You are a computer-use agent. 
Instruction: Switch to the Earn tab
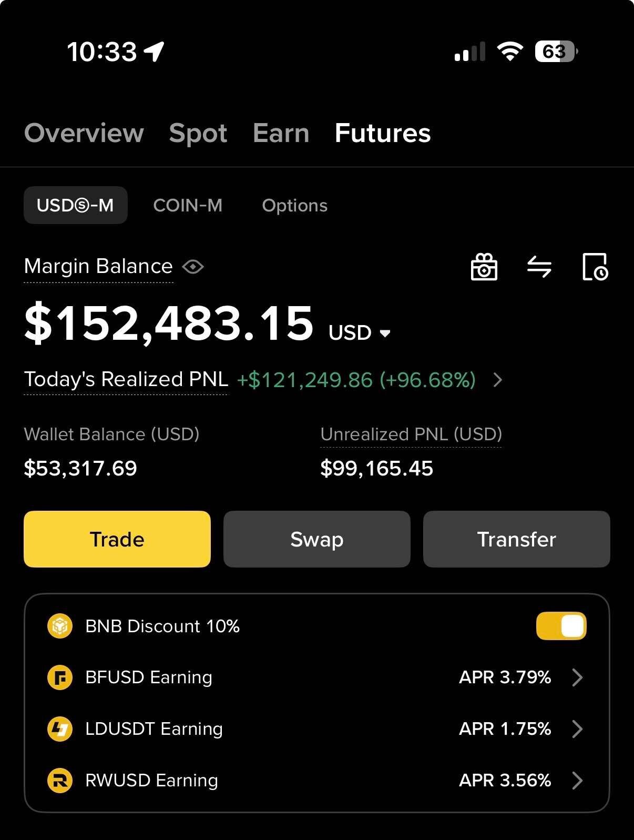281,133
